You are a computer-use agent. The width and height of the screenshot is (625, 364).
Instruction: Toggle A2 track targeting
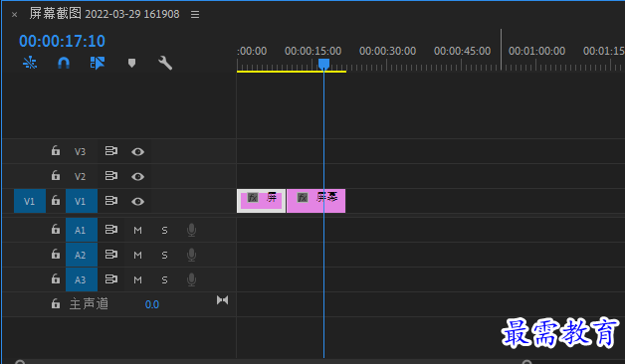(82, 255)
